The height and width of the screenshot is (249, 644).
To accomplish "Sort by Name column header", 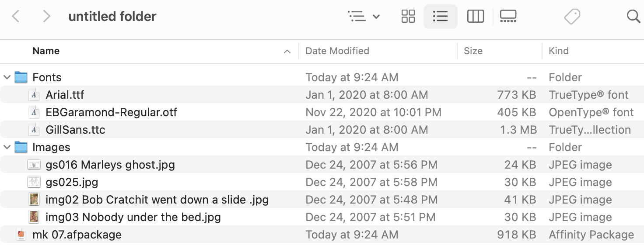I will coord(46,51).
